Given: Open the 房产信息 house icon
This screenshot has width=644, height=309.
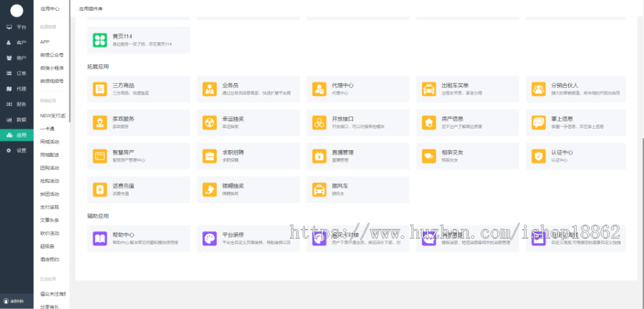Looking at the screenshot, I should click(429, 122).
